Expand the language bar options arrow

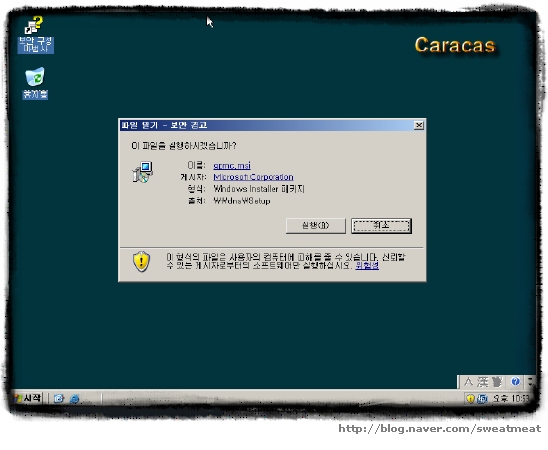[x=531, y=382]
